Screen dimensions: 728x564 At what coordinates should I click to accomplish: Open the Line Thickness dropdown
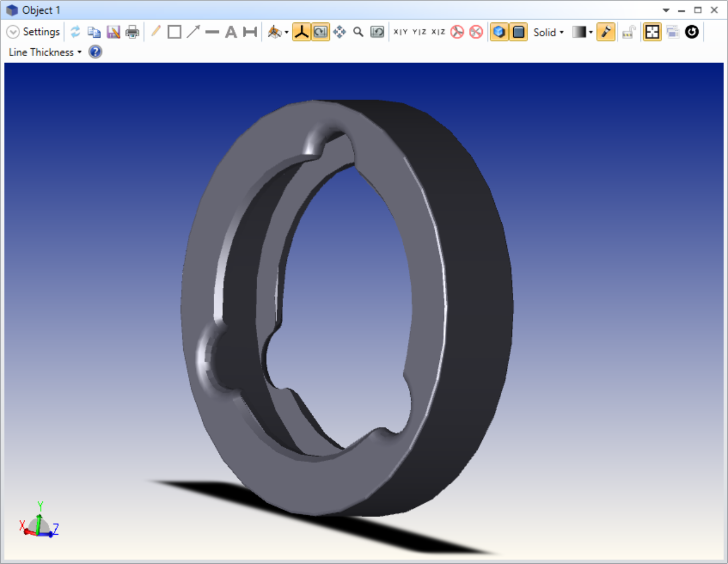click(x=45, y=52)
